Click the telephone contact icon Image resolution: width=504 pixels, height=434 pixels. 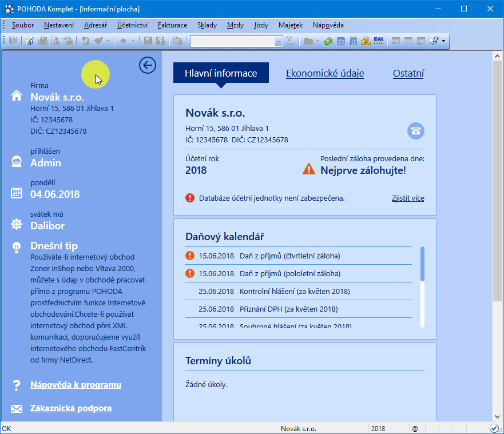(415, 131)
